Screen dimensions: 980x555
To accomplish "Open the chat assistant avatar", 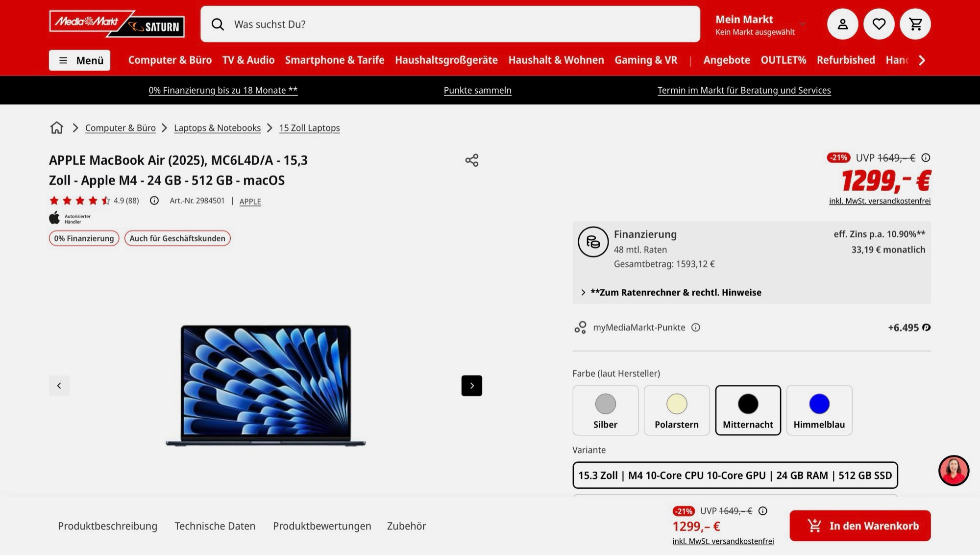I will [x=953, y=470].
